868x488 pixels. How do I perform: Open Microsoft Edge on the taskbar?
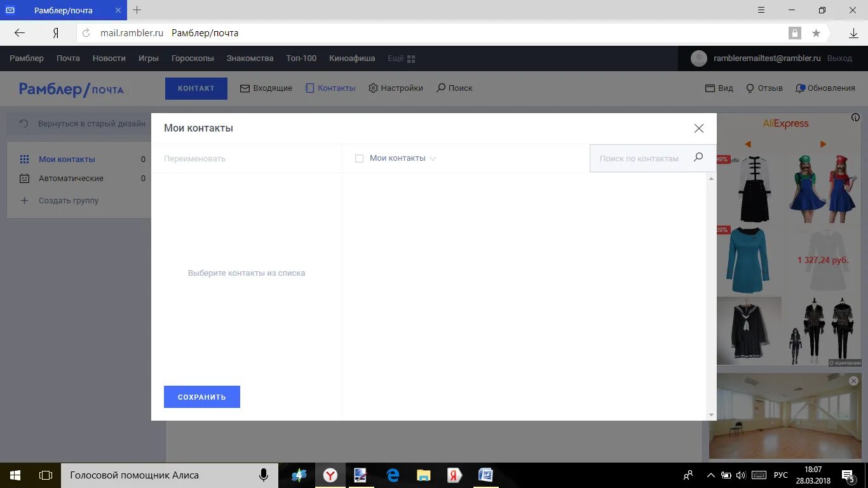393,475
